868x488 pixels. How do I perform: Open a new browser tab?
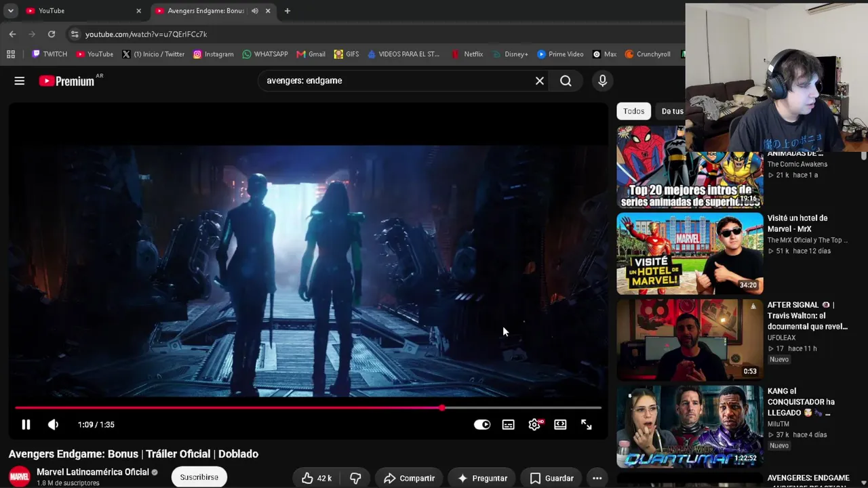click(288, 11)
